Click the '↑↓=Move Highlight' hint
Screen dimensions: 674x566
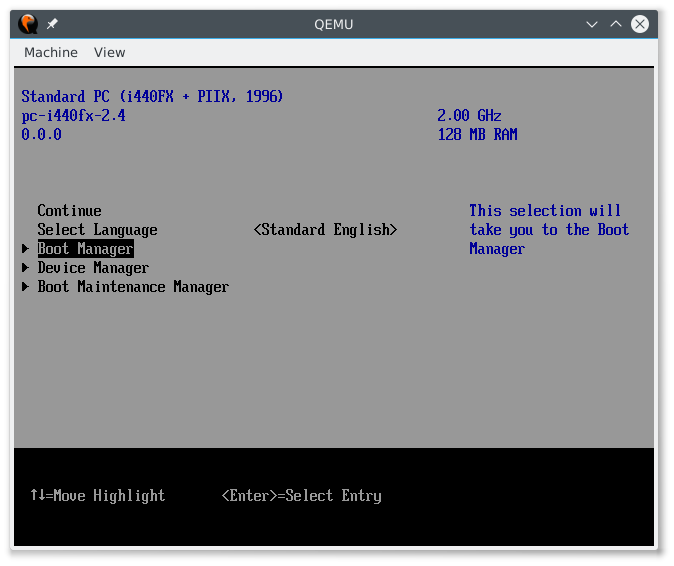(98, 496)
